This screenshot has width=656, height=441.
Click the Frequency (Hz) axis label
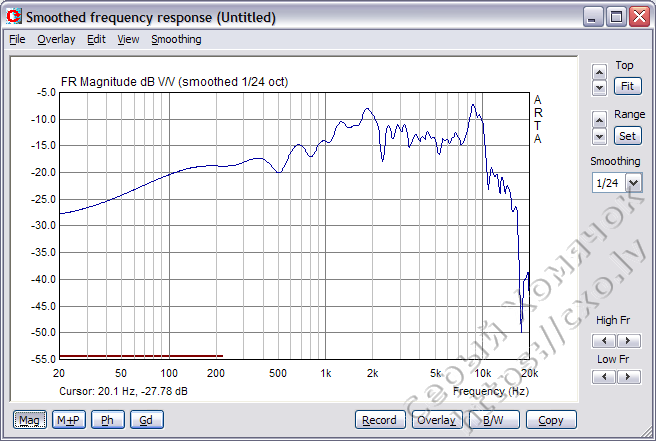click(x=491, y=391)
